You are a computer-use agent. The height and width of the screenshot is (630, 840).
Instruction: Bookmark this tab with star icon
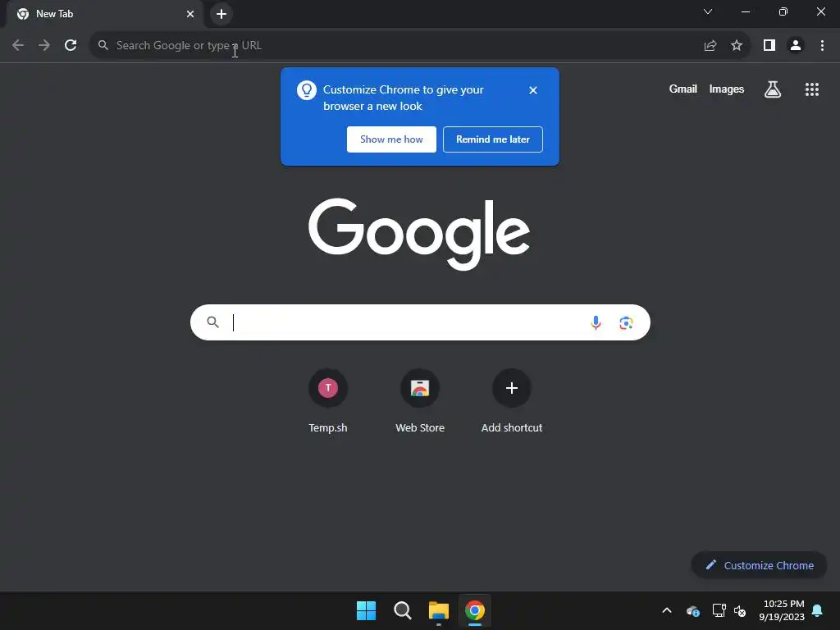[737, 46]
